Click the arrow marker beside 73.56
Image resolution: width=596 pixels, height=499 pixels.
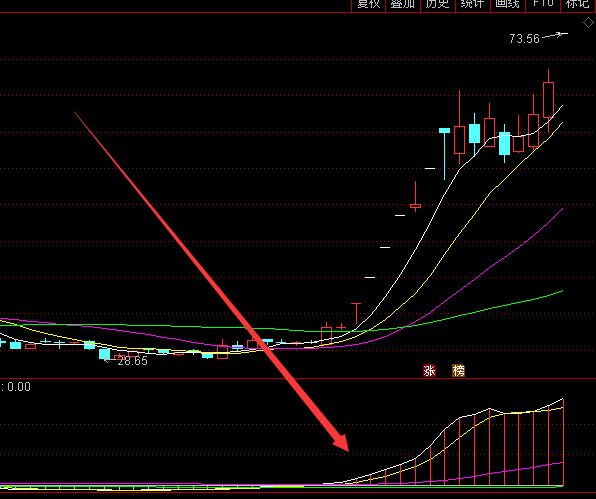pyautogui.click(x=556, y=35)
